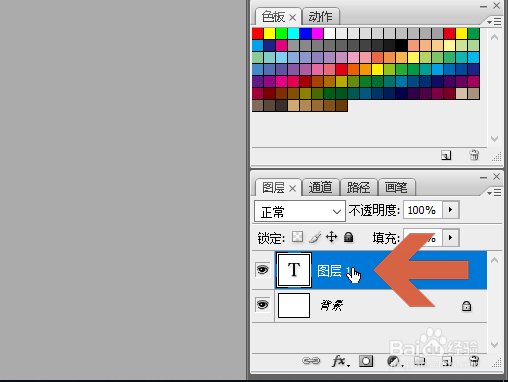Screen dimensions: 508x382
Task: Delete layer trash icon in Layers panel
Action: point(474,361)
